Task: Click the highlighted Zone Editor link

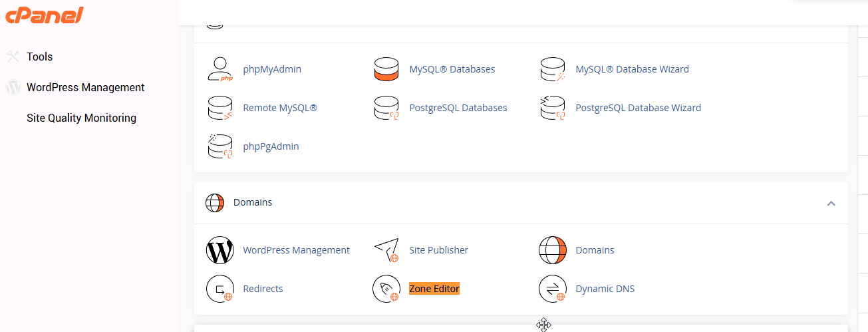Action: [x=434, y=289]
